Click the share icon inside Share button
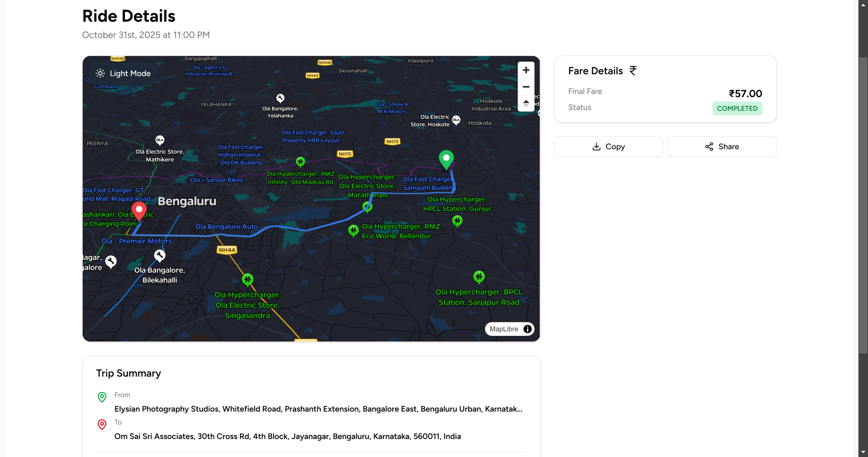Viewport: 868px width, 457px height. 709,147
